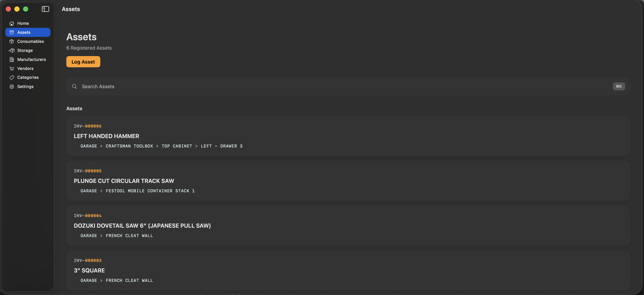Click the Consumables cube icon

[x=12, y=41]
